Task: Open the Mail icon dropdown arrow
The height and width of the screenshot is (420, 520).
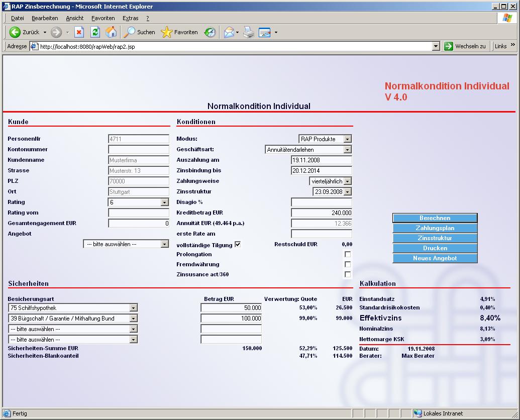Action: tap(238, 32)
